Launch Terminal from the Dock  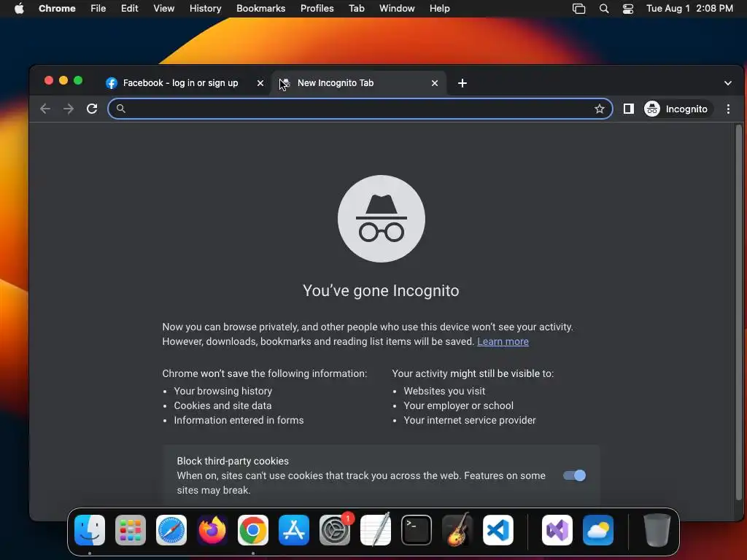tap(417, 530)
